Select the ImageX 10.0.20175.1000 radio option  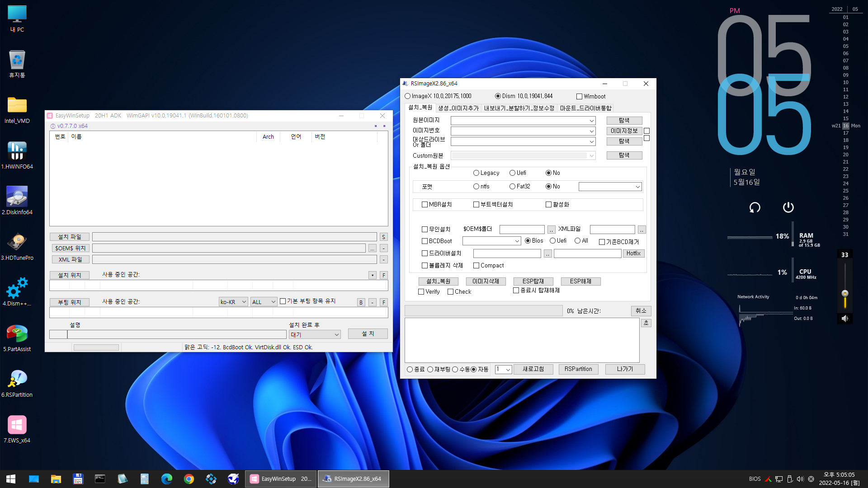[x=438, y=96]
